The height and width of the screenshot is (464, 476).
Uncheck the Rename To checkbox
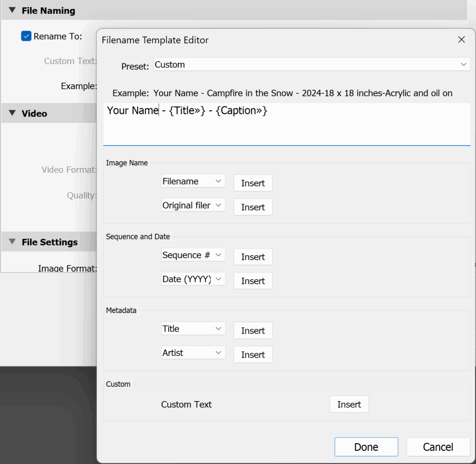click(26, 36)
